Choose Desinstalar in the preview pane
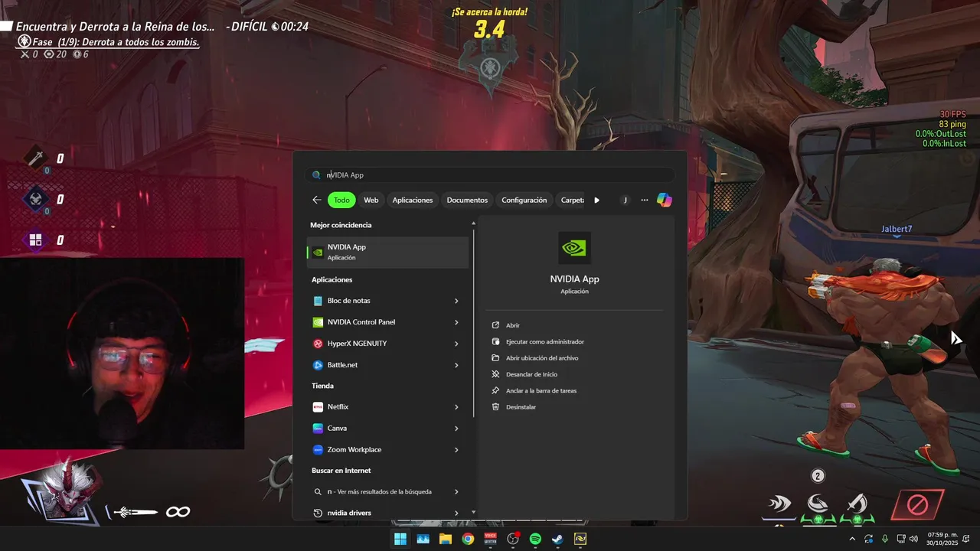This screenshot has width=980, height=551. coord(521,407)
